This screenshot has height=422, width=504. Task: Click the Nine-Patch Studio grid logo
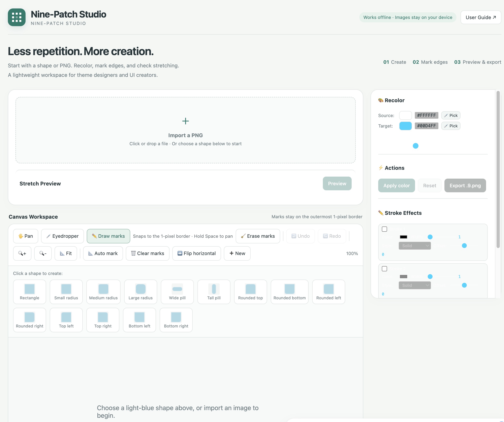coord(17,17)
